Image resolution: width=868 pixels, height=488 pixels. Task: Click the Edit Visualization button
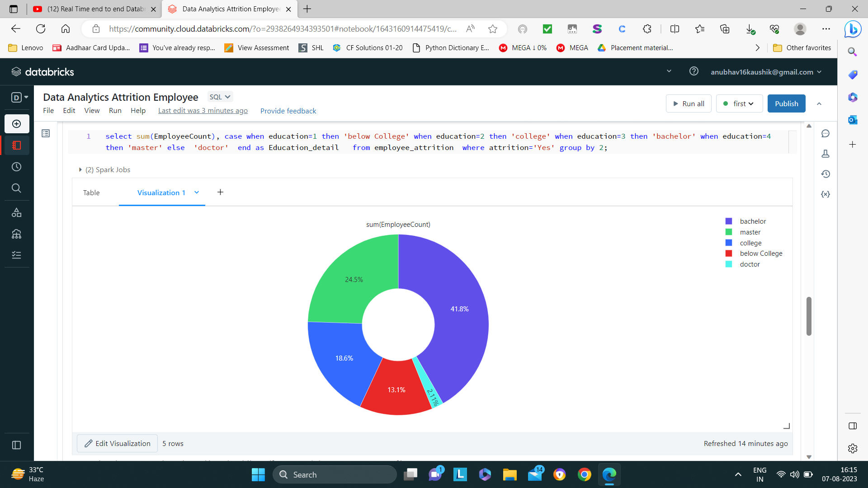(x=117, y=443)
